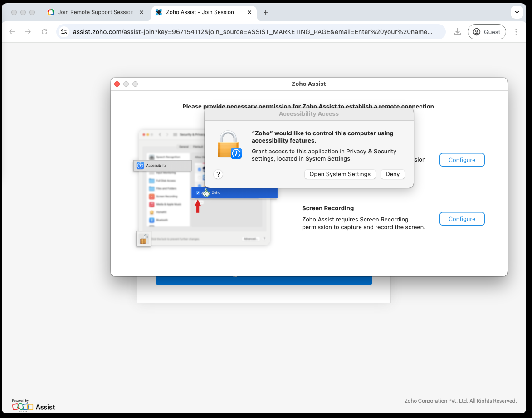This screenshot has width=532, height=418.
Task: Click the Zoho Assist window title
Action: click(x=308, y=84)
